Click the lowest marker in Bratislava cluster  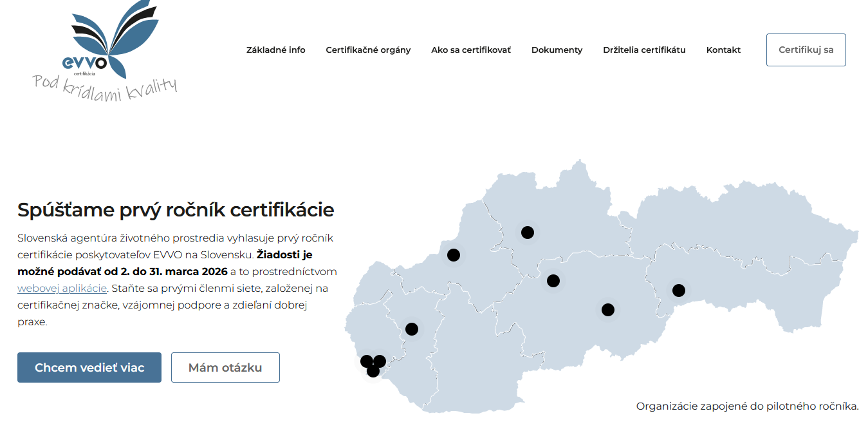click(373, 372)
